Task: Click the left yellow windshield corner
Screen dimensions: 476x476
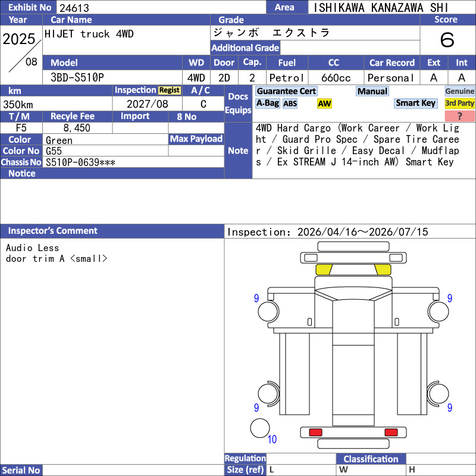Action: (324, 270)
